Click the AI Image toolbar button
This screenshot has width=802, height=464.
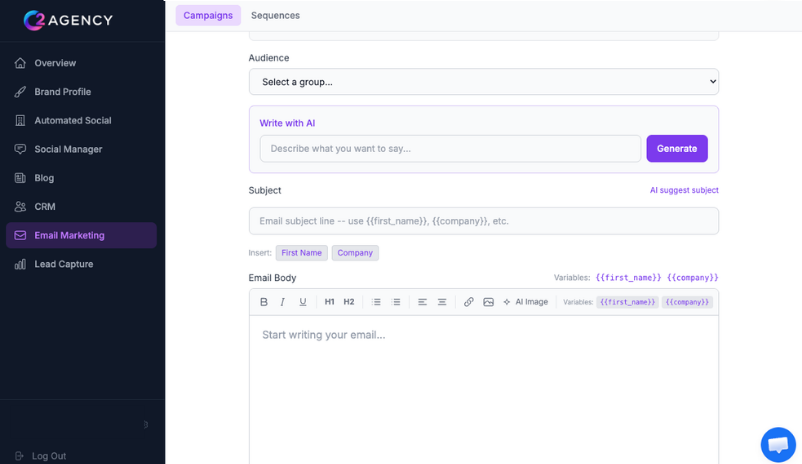(526, 302)
